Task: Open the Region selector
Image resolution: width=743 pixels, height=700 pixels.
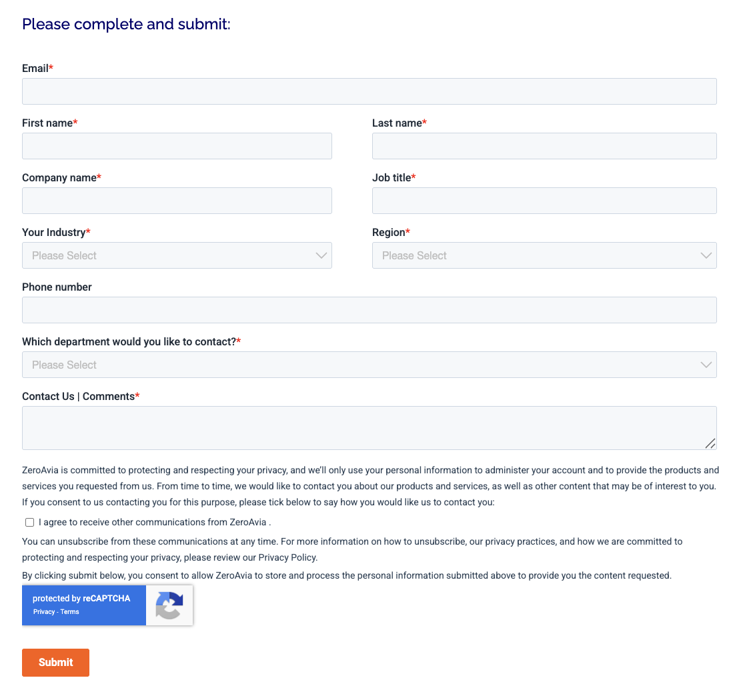Action: pyautogui.click(x=544, y=255)
